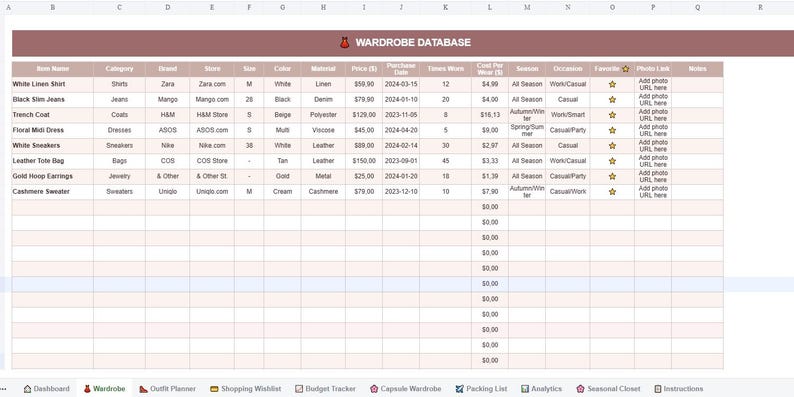The height and width of the screenshot is (397, 794).
Task: Select the Notes header cell
Action: pos(697,69)
